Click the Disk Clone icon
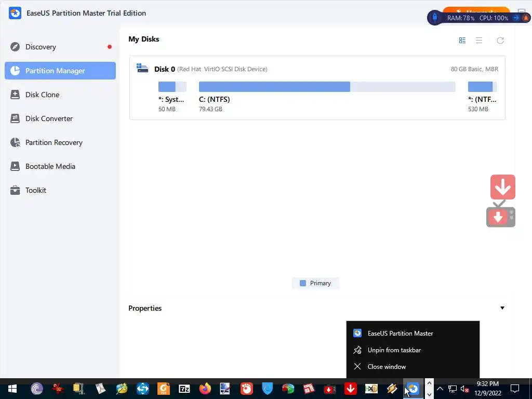Image resolution: width=532 pixels, height=399 pixels. tap(15, 95)
